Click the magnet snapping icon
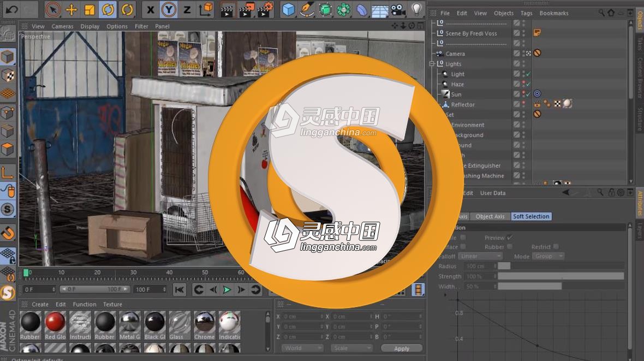The height and width of the screenshot is (361, 644). [8, 233]
